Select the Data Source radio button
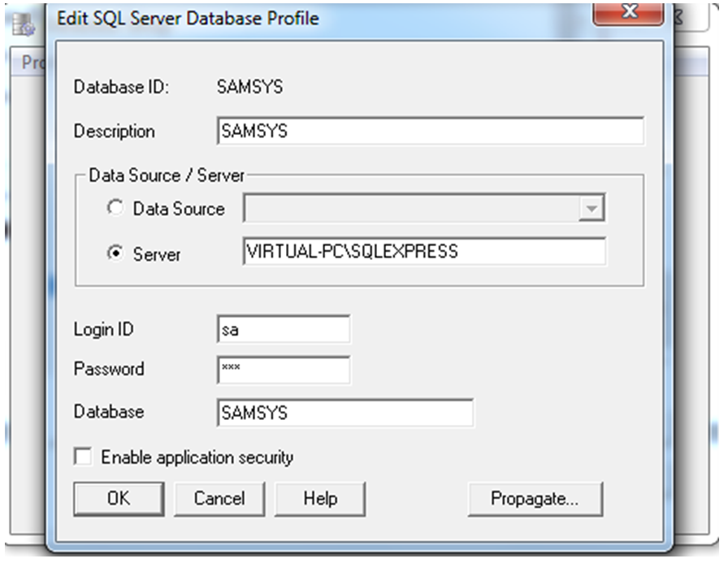Image resolution: width=728 pixels, height=563 pixels. pos(115,207)
